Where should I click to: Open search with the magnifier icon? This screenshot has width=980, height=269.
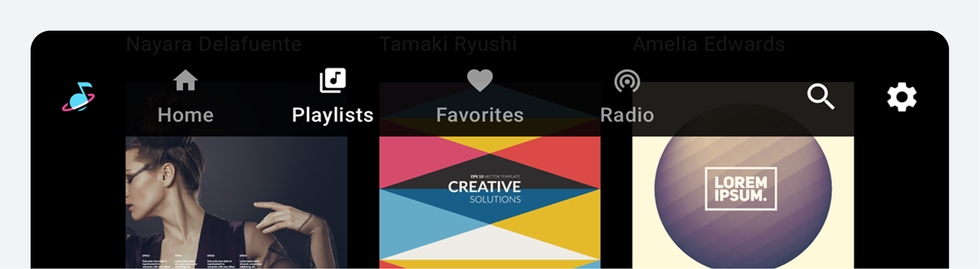820,96
